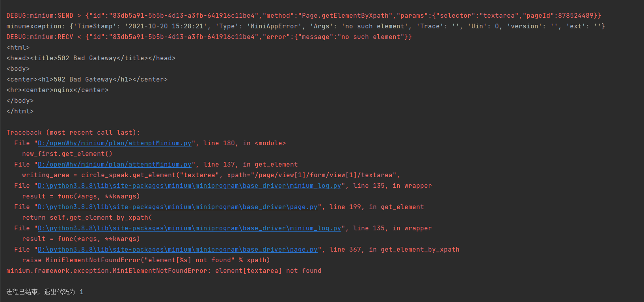Open minium_log.py link following get_element_by_xpath call

coord(190,228)
